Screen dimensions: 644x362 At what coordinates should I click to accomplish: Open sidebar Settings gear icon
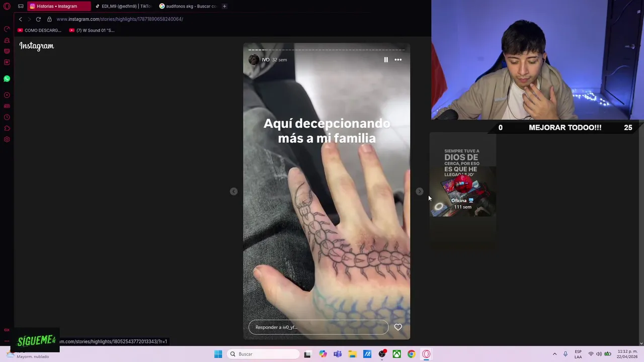[x=7, y=139]
